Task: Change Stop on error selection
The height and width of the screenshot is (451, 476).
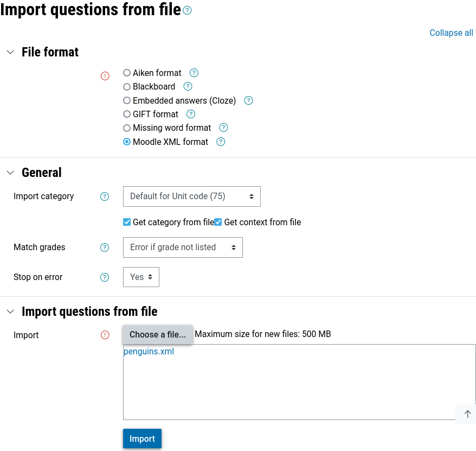Action: 141,277
